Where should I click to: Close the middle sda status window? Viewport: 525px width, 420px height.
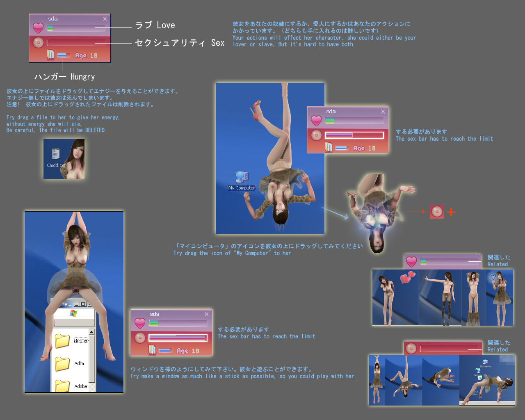pos(383,111)
